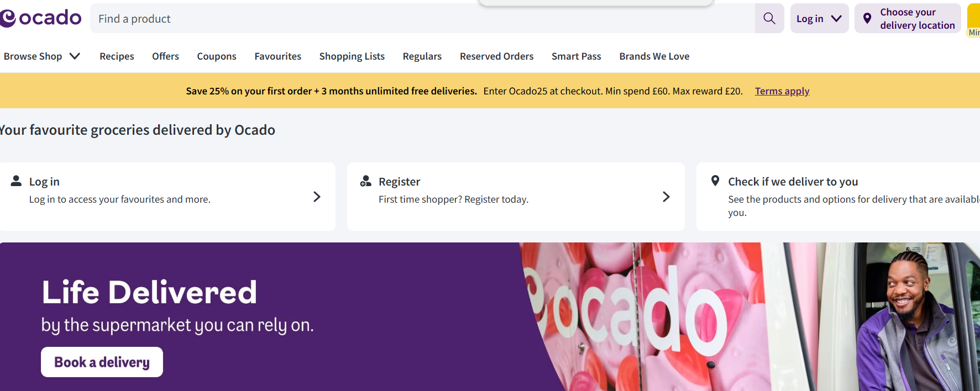
Task: Follow the Terms apply link
Action: click(782, 91)
